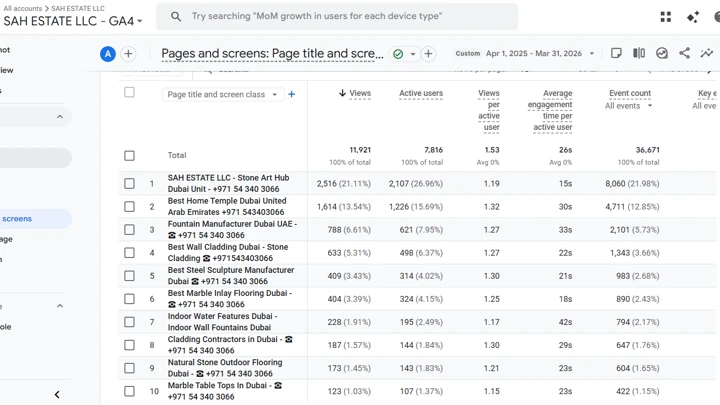720x405 pixels.
Task: Click 'Marble Table Tops In Dubai' row title
Action: point(225,391)
